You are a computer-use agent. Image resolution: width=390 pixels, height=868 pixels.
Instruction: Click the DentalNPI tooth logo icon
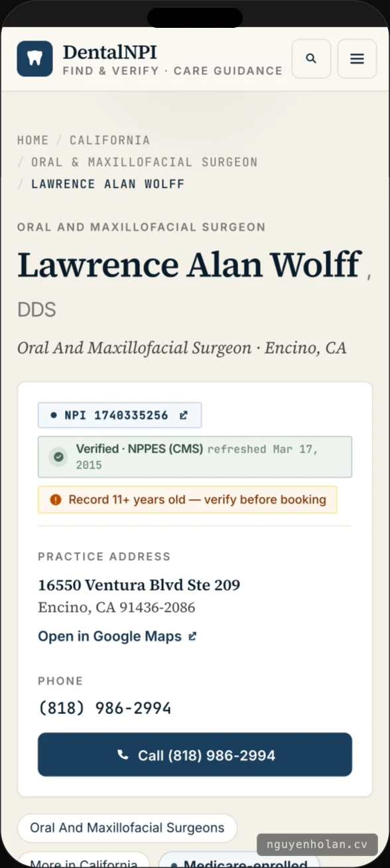tap(34, 58)
